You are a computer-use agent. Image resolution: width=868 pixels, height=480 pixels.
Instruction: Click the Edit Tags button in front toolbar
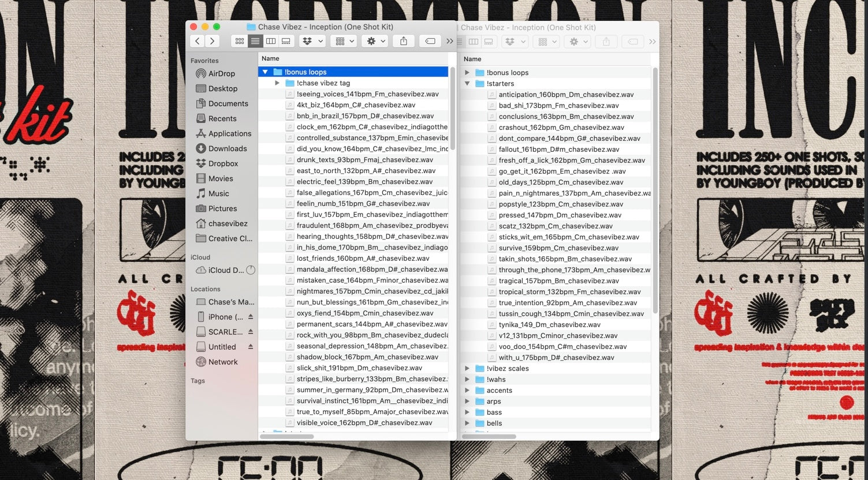pyautogui.click(x=430, y=41)
